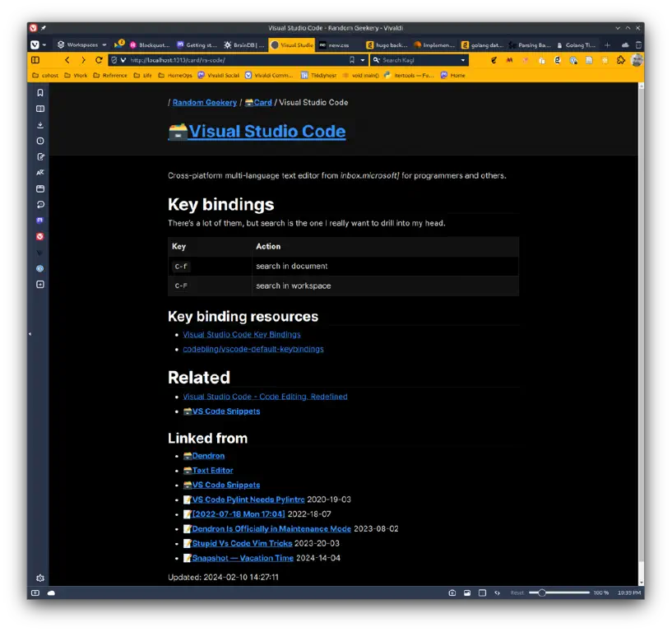Open the Mastodon web panel
Viewport: 672px width, 632px height.
40,221
